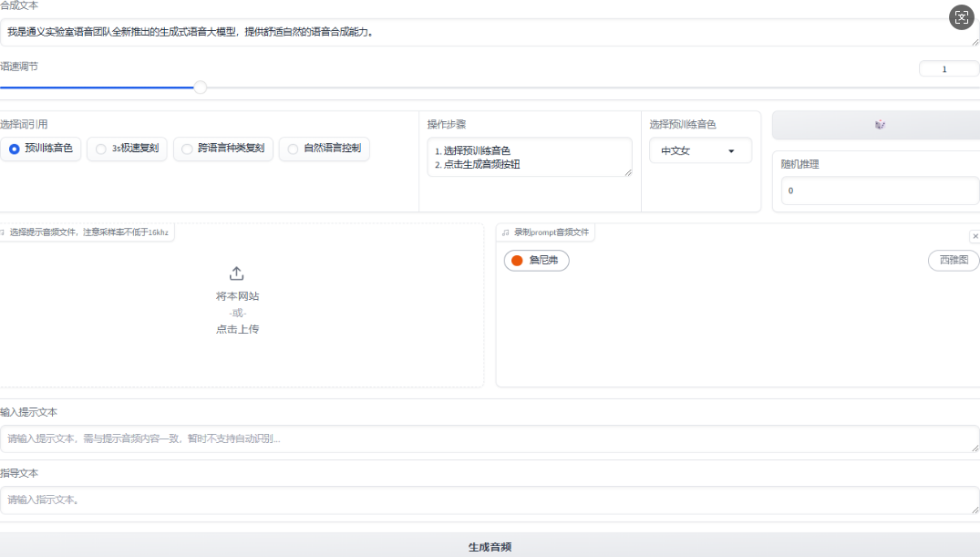Click the music note icon on 录制prompt音频文件 tab
Viewport: 980px width, 557px height.
pyautogui.click(x=505, y=232)
